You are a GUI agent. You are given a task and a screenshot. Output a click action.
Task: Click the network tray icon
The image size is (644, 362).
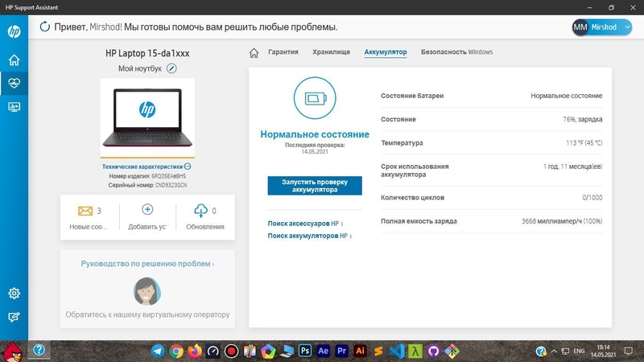(566, 352)
